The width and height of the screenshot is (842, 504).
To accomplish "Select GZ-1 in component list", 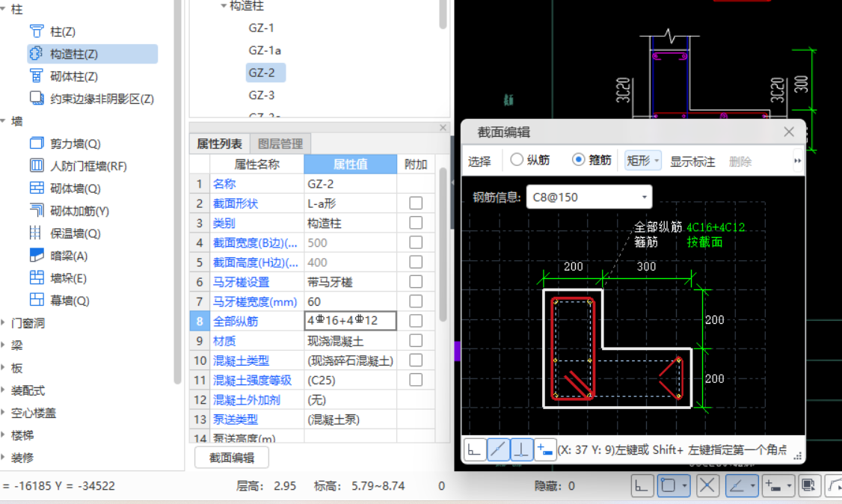I will click(262, 28).
